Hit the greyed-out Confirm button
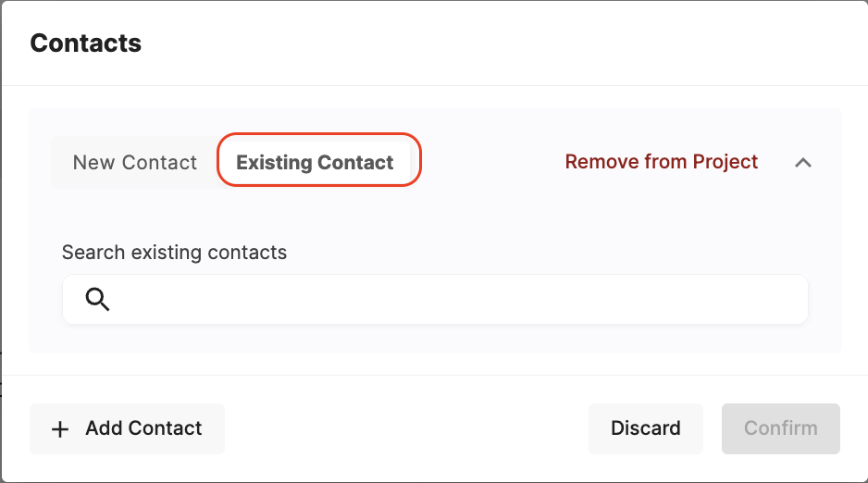868x483 pixels. click(780, 428)
